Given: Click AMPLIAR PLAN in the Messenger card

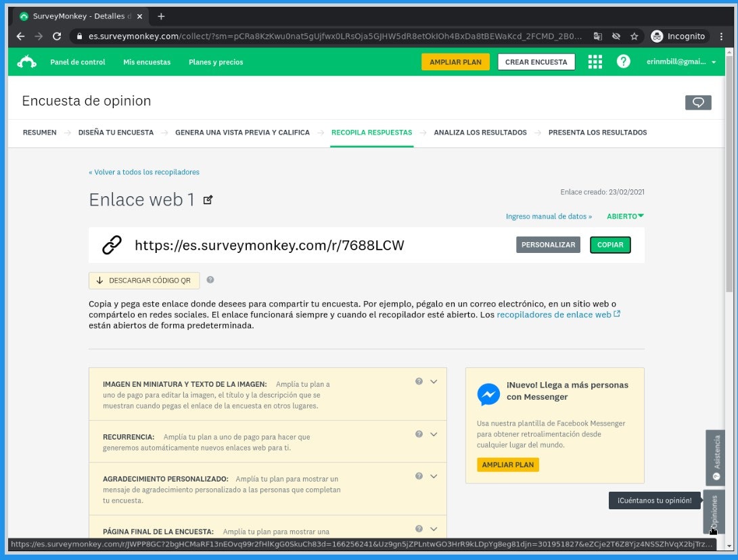Looking at the screenshot, I should pyautogui.click(x=507, y=465).
